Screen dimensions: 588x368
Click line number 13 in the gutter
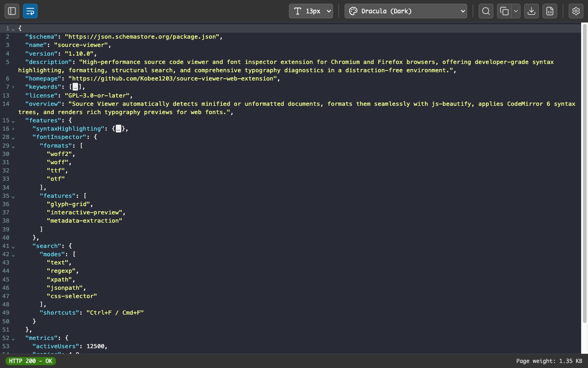coord(6,95)
